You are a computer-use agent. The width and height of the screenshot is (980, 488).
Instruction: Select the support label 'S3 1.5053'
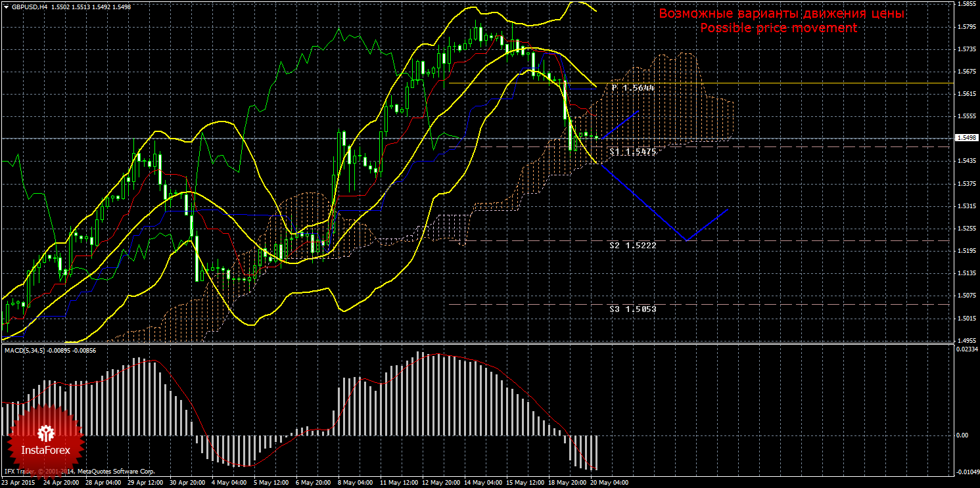(632, 309)
